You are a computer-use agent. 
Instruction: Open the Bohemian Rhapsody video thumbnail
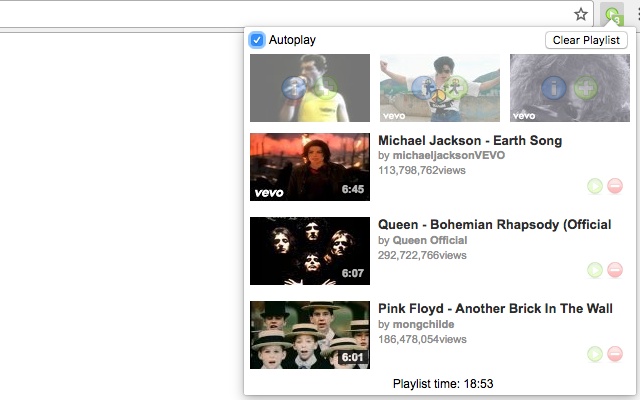coord(310,251)
